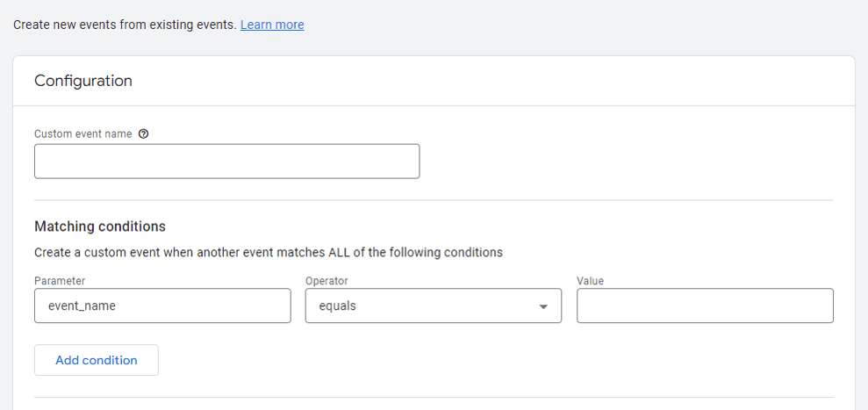Click the Custom event name label
Image resolution: width=868 pixels, height=410 pixels.
pos(83,133)
